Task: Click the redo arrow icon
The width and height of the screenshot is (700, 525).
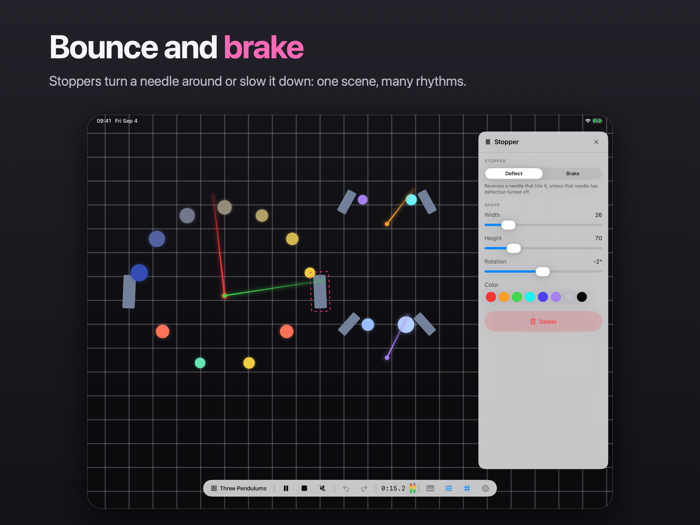Action: coord(364,488)
